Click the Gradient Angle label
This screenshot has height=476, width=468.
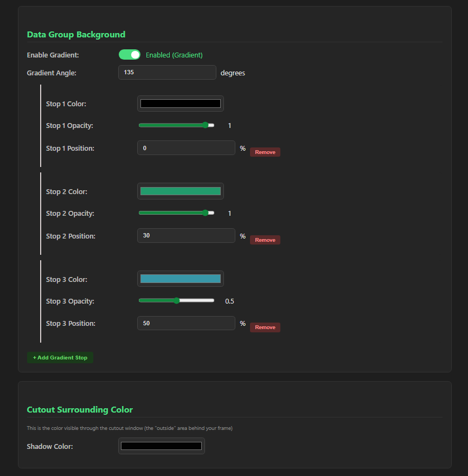click(x=52, y=73)
